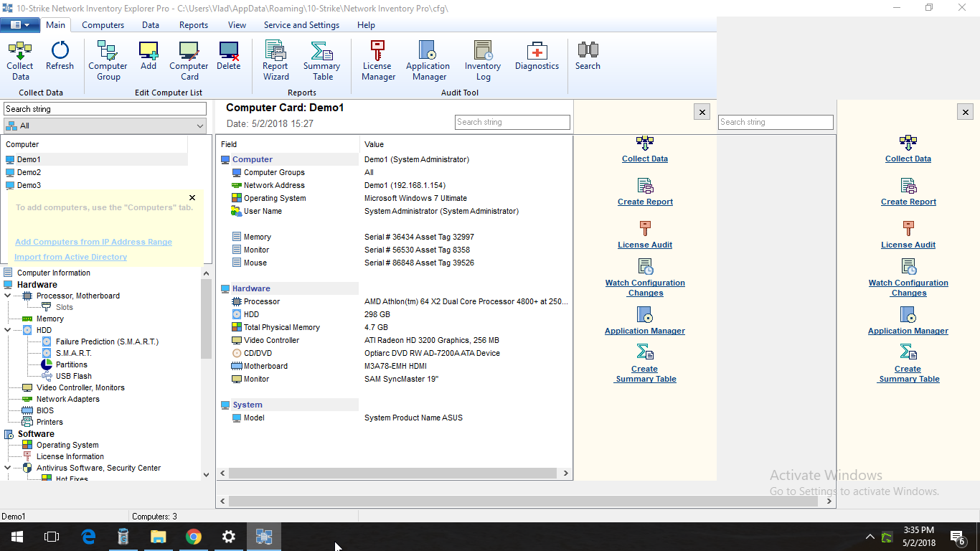Viewport: 980px width, 551px height.
Task: Click Create Report link in the middle panel
Action: [645, 202]
